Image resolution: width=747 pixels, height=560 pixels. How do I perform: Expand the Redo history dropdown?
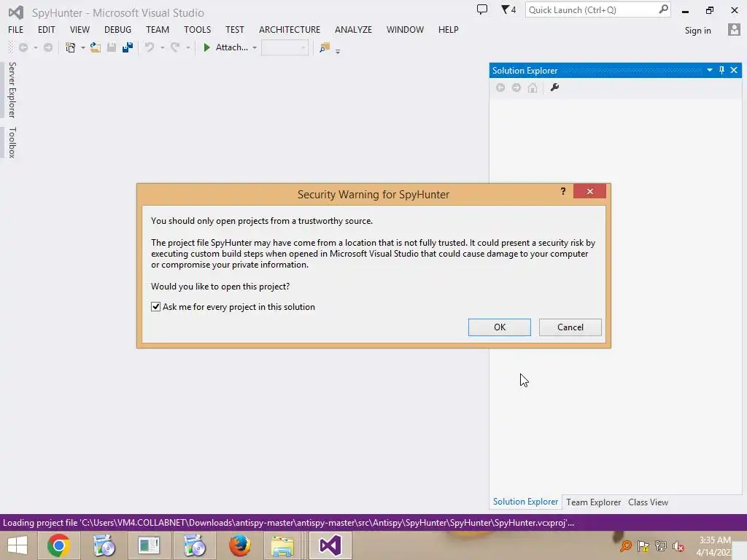click(188, 47)
